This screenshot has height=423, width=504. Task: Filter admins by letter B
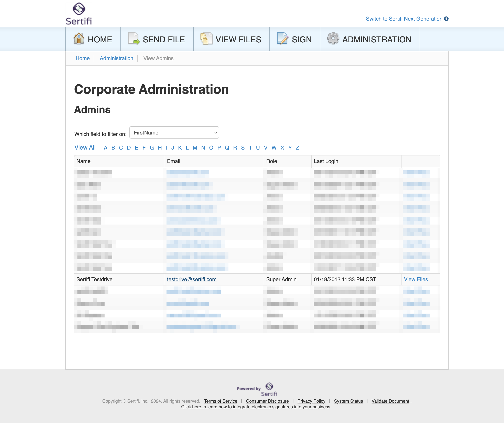coord(113,148)
